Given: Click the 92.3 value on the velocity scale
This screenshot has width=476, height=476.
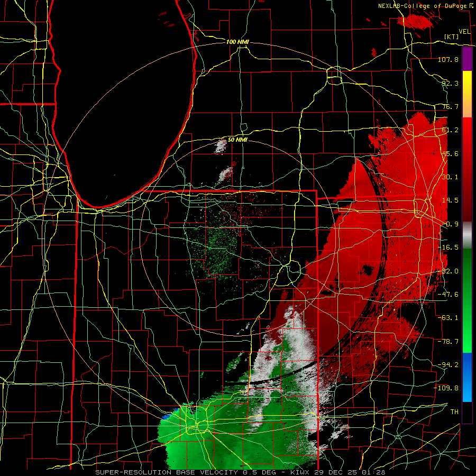Looking at the screenshot, I should 450,83.
